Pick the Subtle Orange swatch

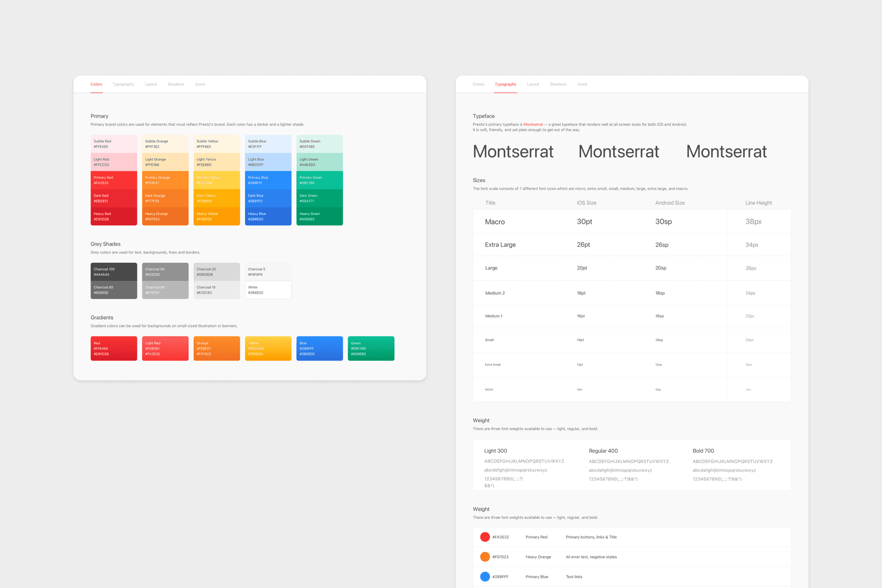[165, 144]
